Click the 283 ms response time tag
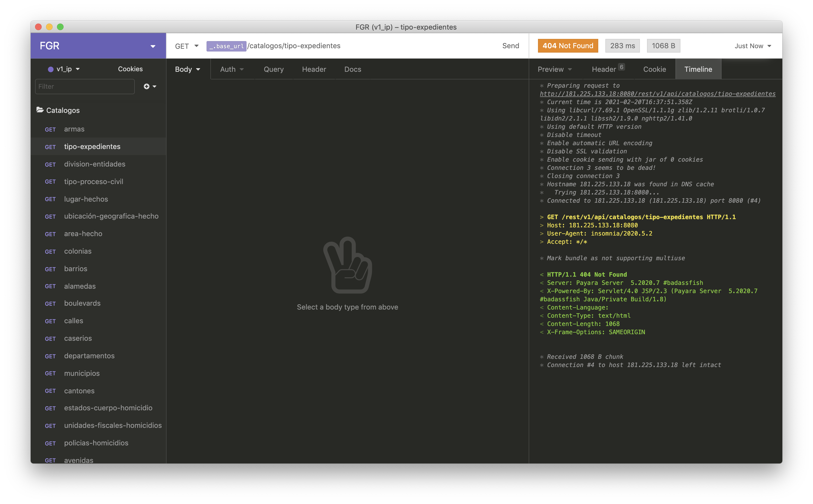Image resolution: width=813 pixels, height=504 pixels. [622, 46]
